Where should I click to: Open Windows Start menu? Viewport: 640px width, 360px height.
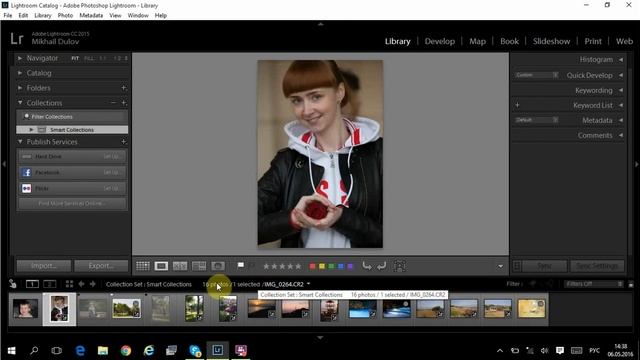coord(11,350)
